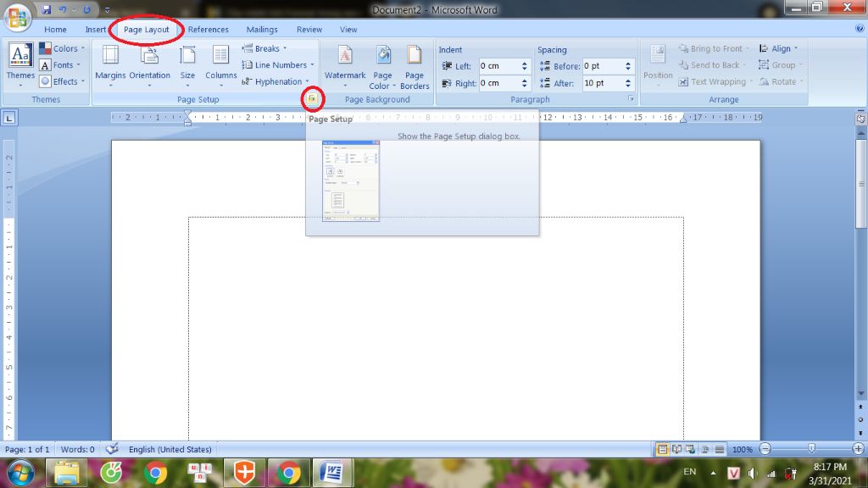The image size is (868, 488).
Task: Switch to Full Screen Reading view
Action: tap(676, 449)
